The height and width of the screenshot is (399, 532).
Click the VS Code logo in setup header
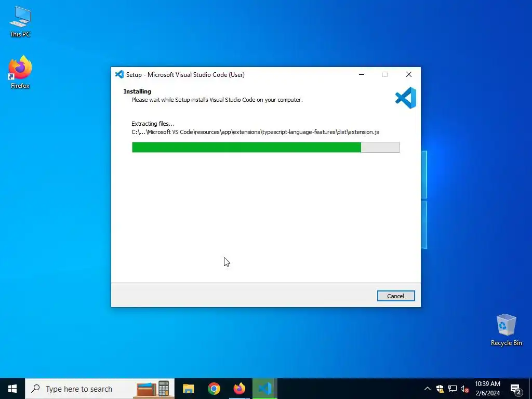pos(405,98)
